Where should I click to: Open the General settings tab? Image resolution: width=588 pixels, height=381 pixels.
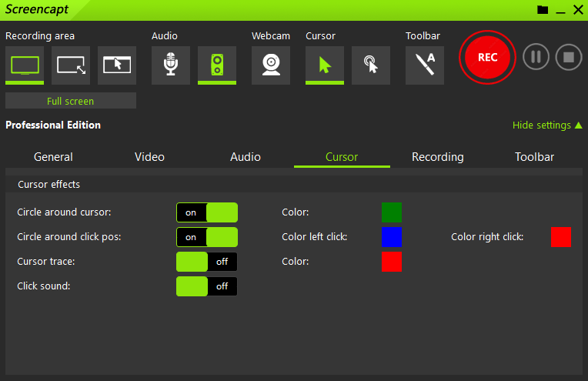pos(53,157)
